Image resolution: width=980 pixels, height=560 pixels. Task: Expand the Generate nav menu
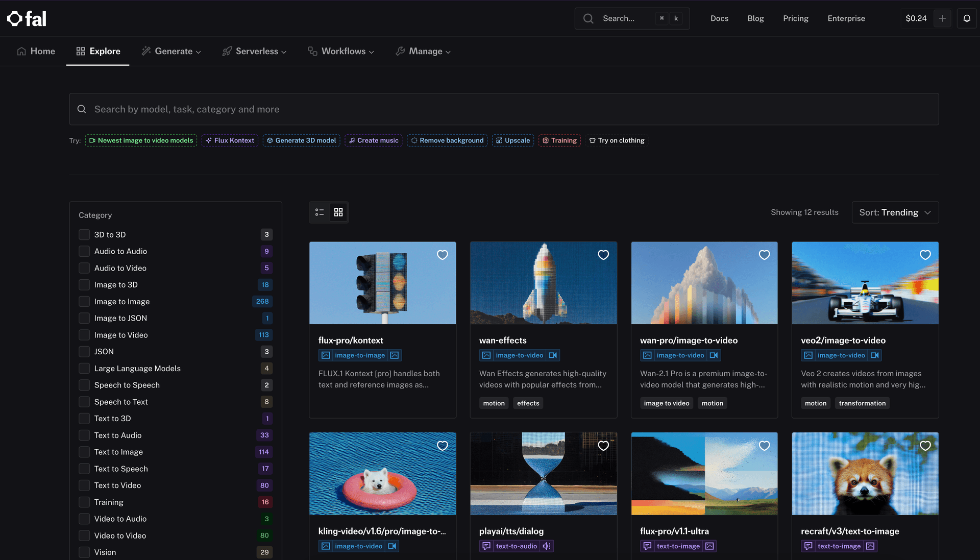point(171,51)
